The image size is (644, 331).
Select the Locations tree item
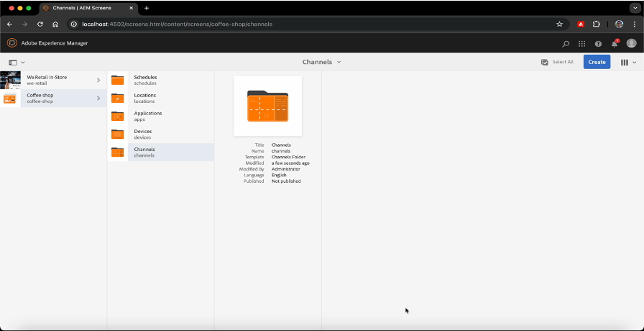click(144, 98)
